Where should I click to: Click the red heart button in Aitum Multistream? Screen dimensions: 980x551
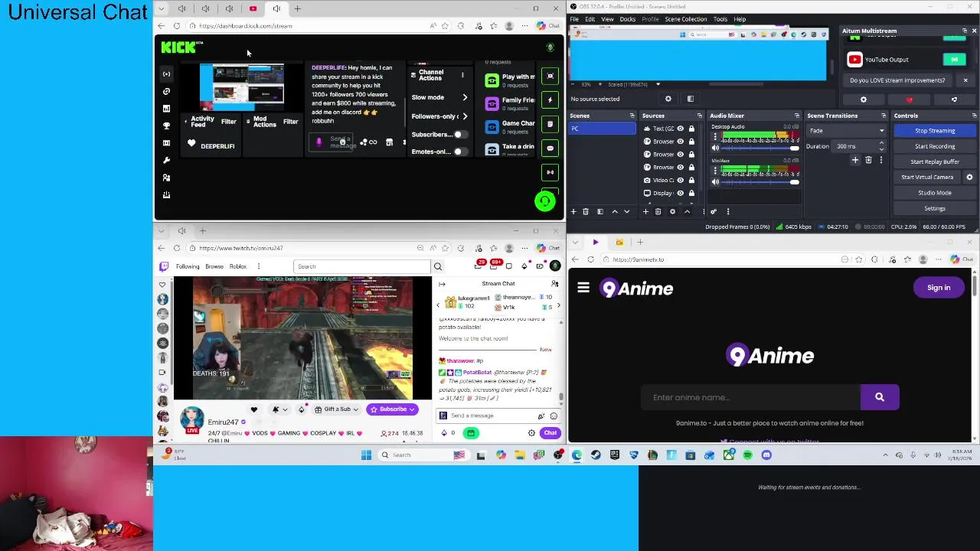tap(909, 99)
